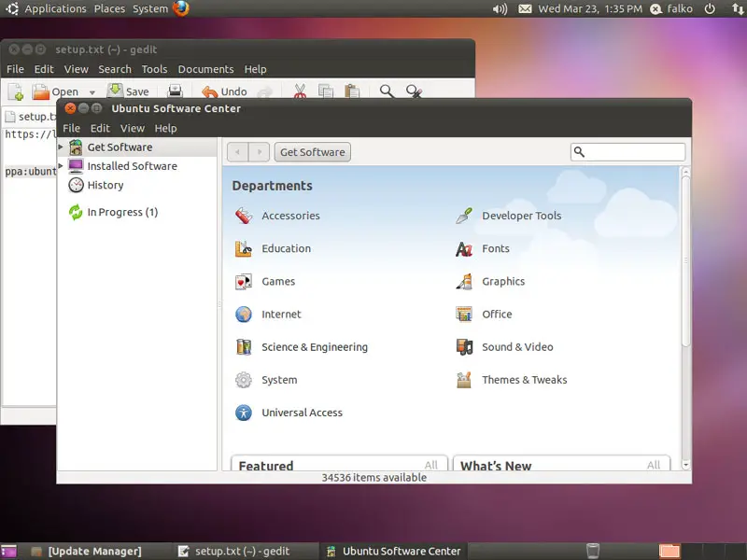Viewport: 747px width, 560px height.
Task: Click the find magnifier icon in gedit
Action: 387,91
